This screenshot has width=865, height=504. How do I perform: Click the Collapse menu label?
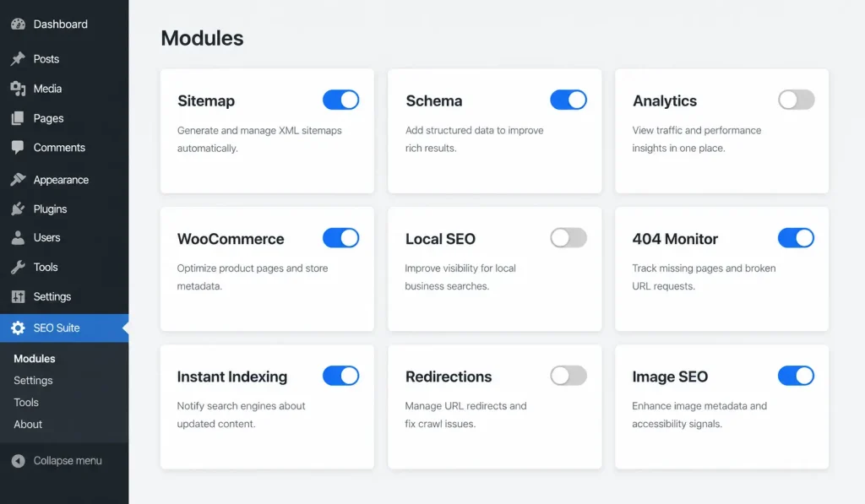coord(68,461)
